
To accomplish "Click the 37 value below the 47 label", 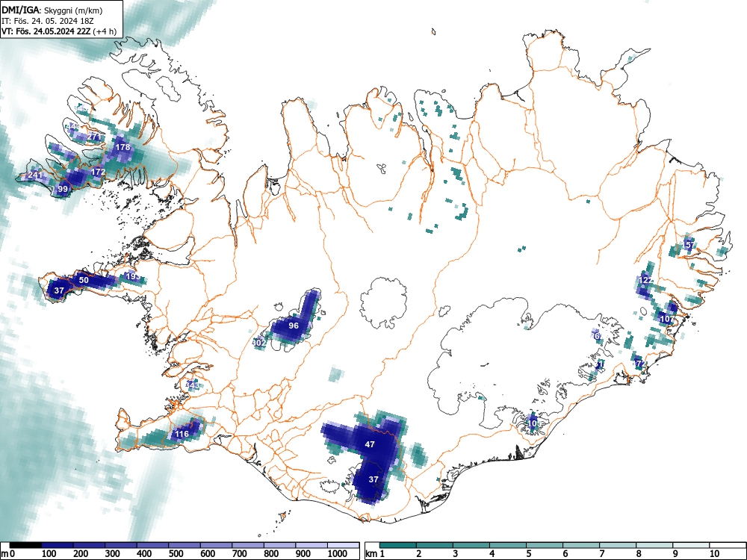I will click(x=373, y=479).
